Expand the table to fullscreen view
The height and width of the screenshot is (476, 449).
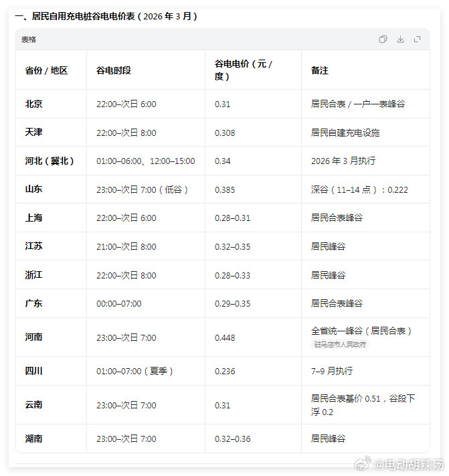tap(418, 39)
